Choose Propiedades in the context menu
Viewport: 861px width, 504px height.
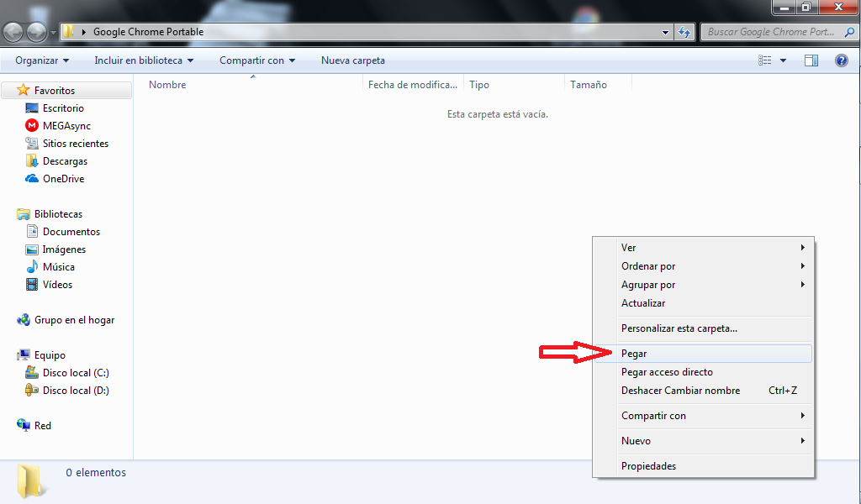click(703, 466)
